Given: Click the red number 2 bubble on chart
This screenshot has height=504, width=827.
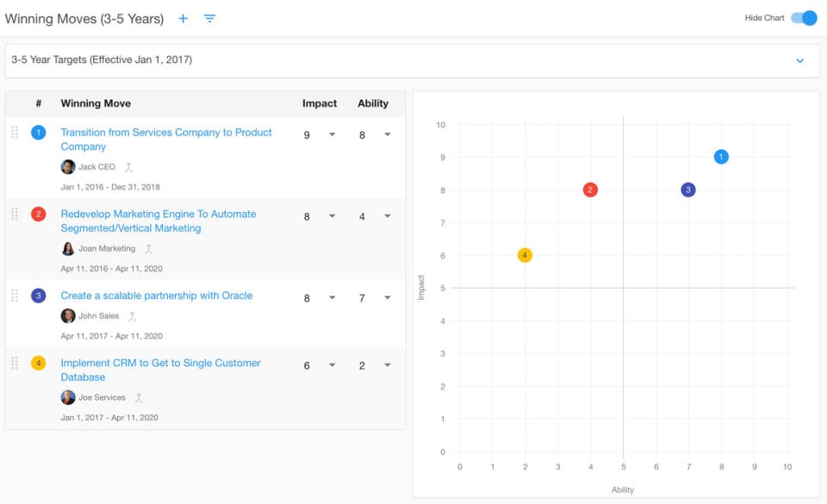Looking at the screenshot, I should click(590, 190).
